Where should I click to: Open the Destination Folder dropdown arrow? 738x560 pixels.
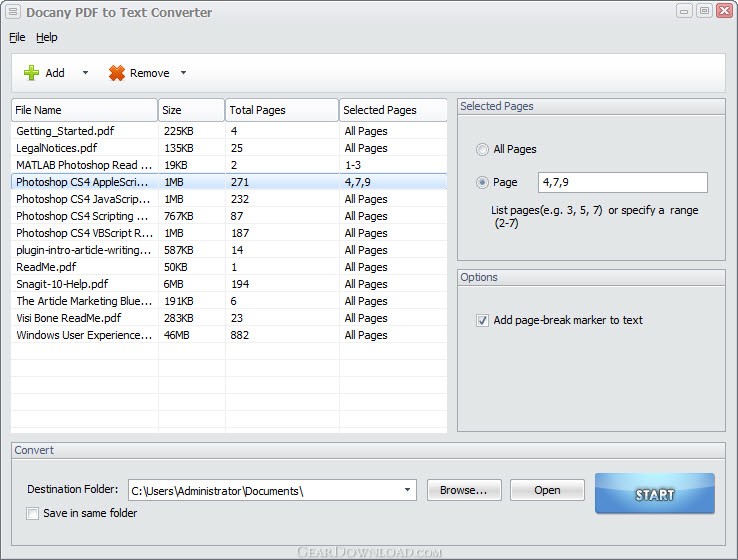[407, 490]
